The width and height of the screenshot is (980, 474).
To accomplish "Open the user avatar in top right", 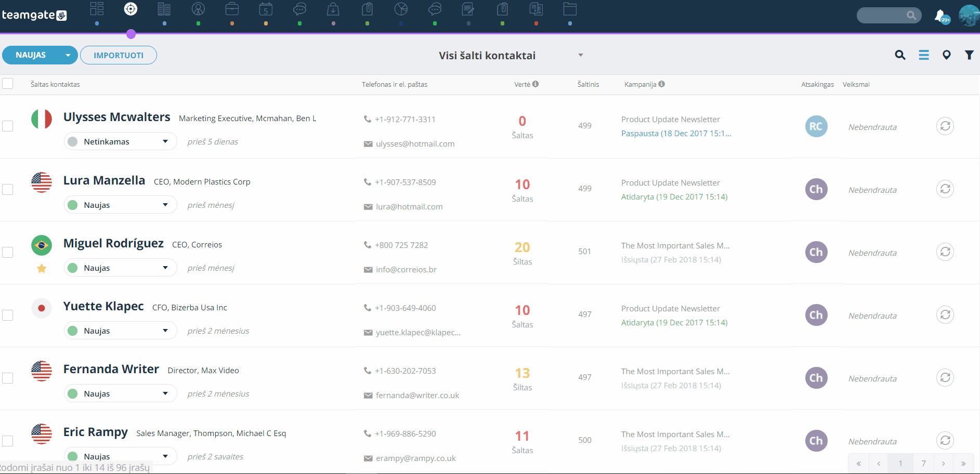I will (x=969, y=16).
